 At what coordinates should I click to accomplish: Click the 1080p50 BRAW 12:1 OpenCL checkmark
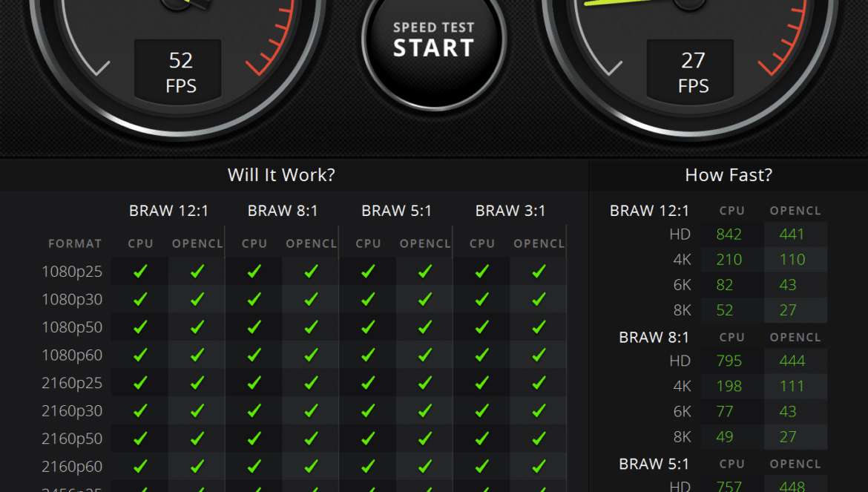point(197,327)
